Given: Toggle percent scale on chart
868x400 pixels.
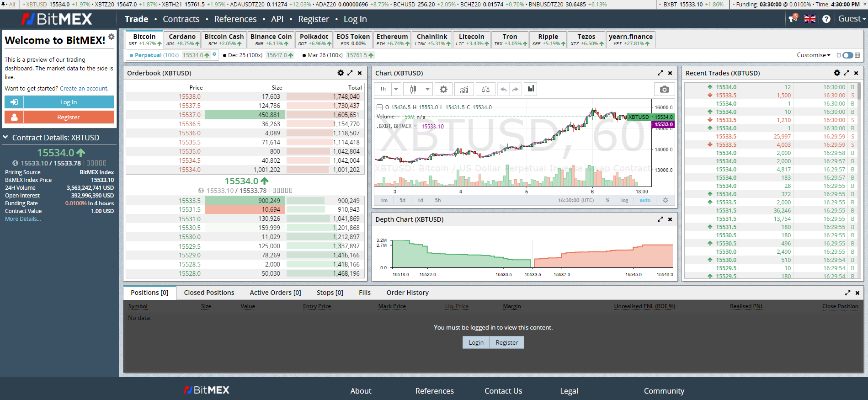Looking at the screenshot, I should [607, 200].
